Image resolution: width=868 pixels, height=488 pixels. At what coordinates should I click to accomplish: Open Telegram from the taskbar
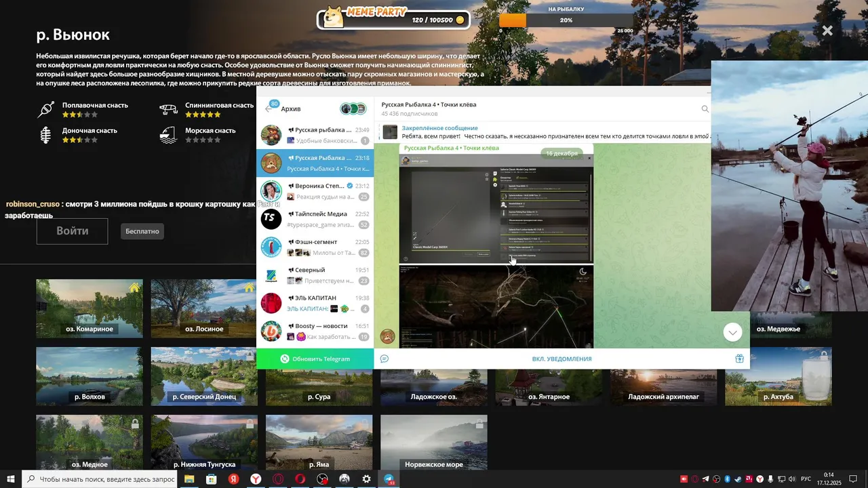pos(389,479)
